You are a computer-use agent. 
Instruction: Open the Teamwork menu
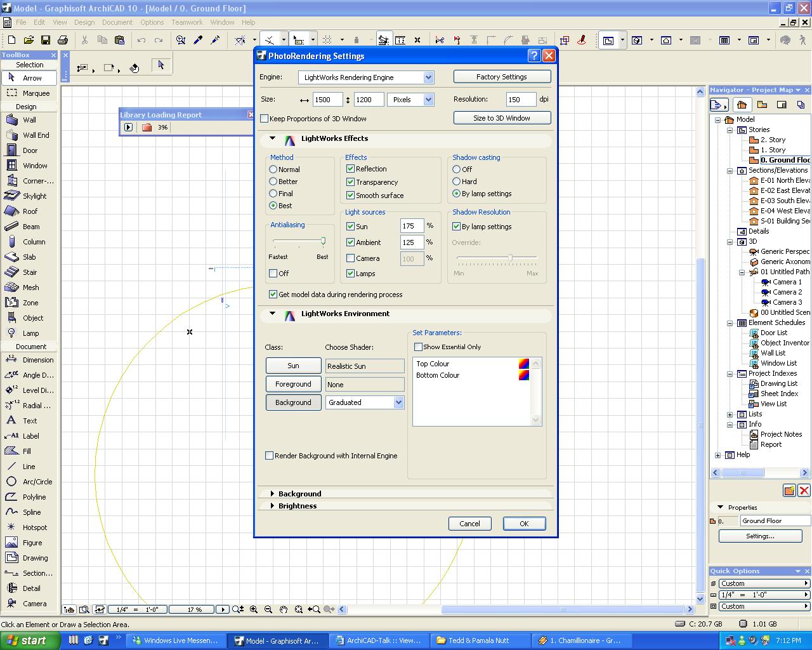coord(187,22)
